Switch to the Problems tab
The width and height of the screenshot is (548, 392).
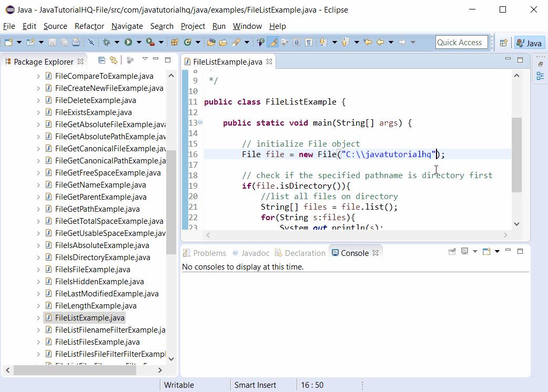[x=209, y=253]
